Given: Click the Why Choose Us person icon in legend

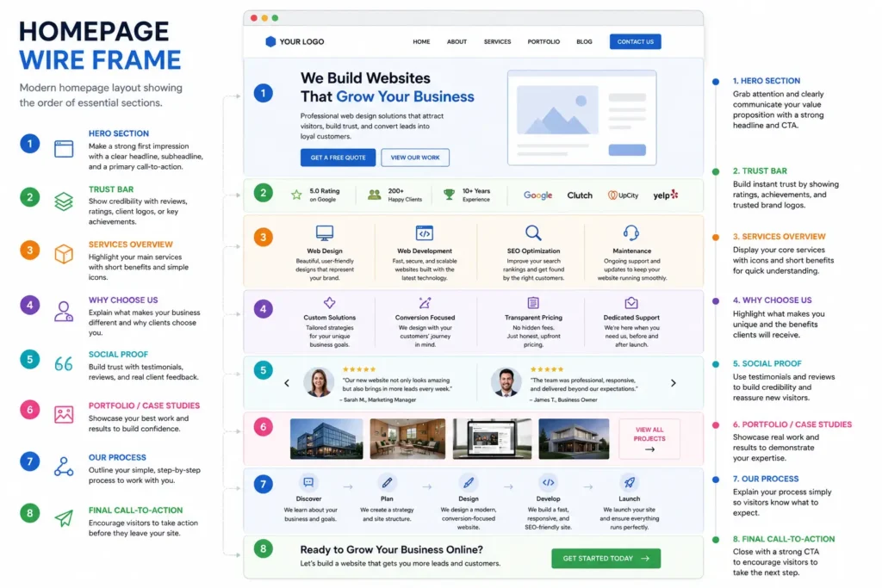Looking at the screenshot, I should [x=64, y=311].
